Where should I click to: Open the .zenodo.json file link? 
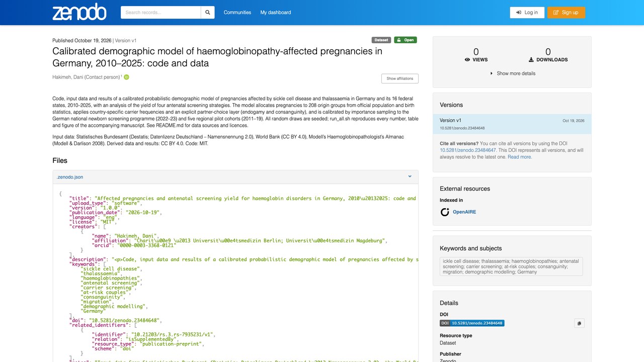coord(70,177)
